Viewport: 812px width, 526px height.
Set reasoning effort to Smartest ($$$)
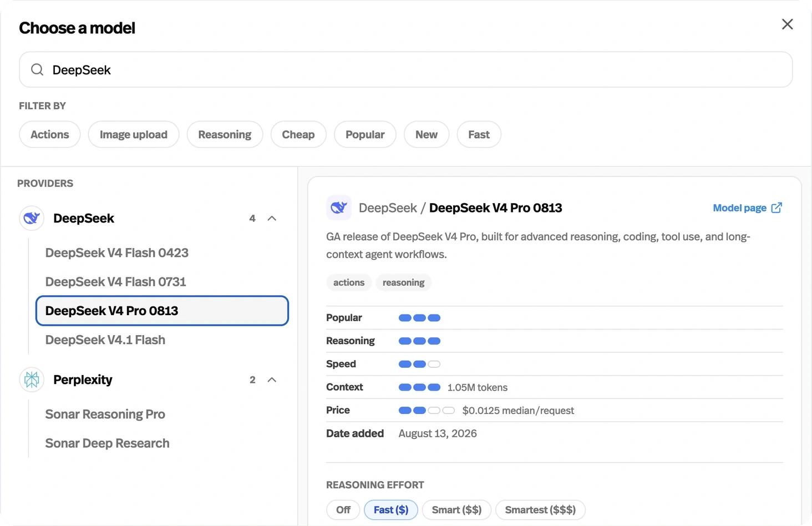[540, 510]
